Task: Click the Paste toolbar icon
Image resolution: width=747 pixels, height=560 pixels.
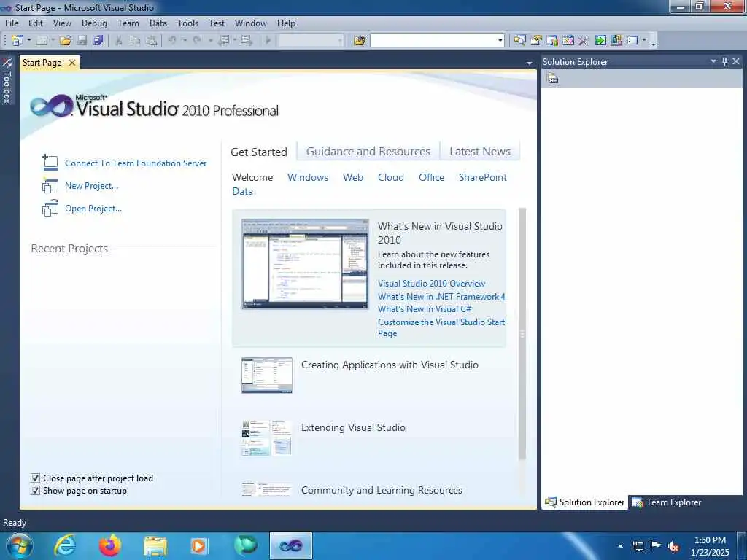Action: 151,41
